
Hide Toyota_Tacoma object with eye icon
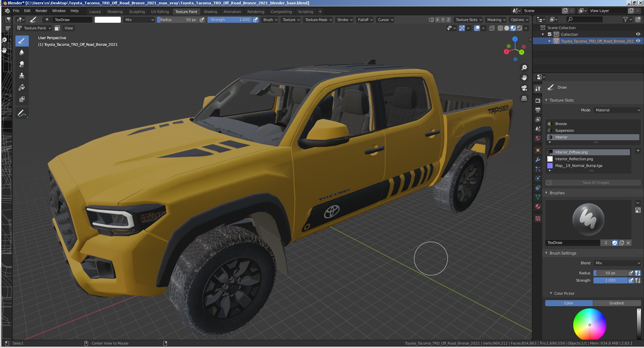pos(638,41)
